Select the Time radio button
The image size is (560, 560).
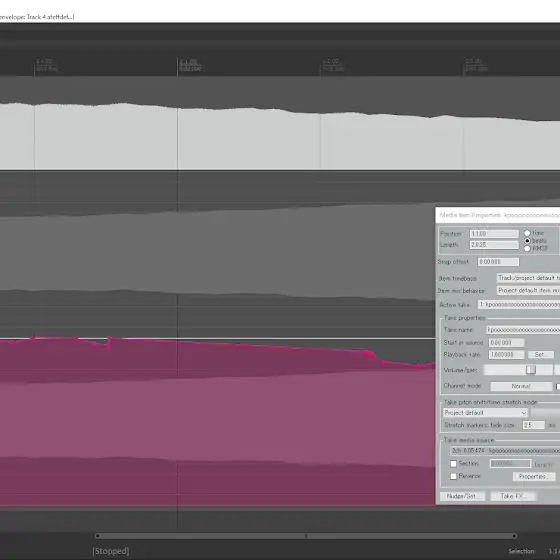[527, 233]
